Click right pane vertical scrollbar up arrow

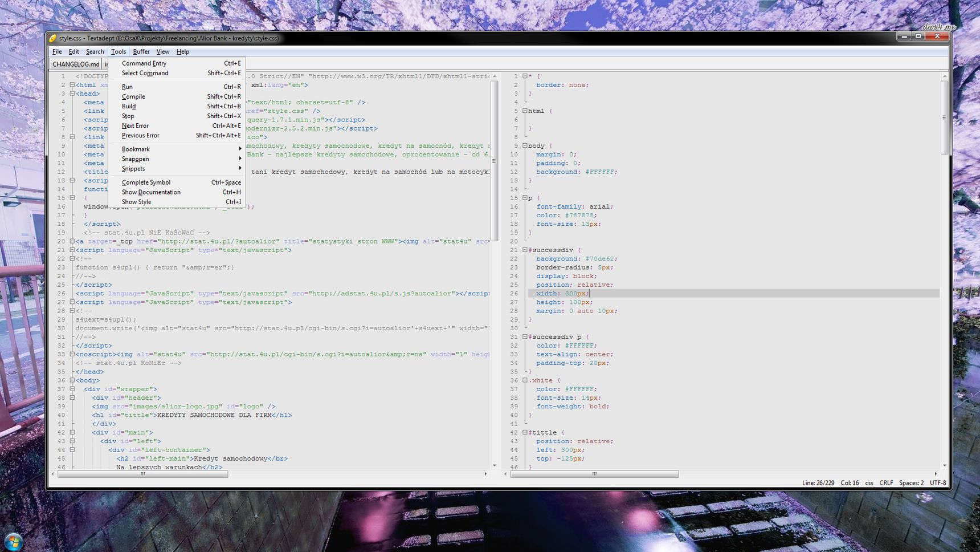[944, 76]
